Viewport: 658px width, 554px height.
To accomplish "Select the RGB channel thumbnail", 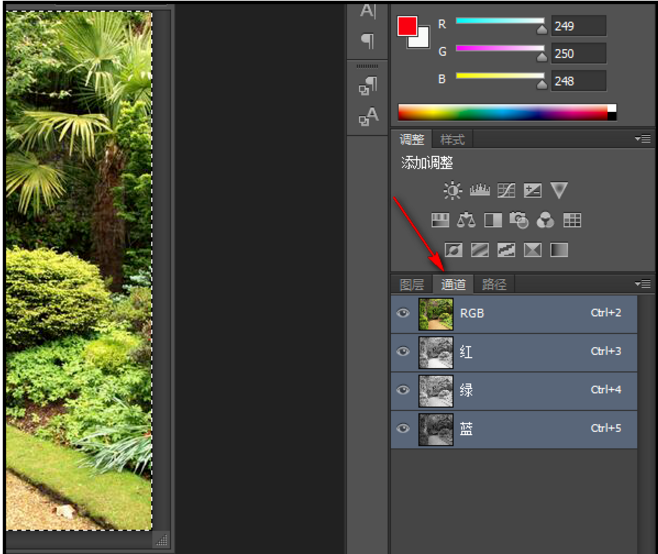I will (x=436, y=314).
